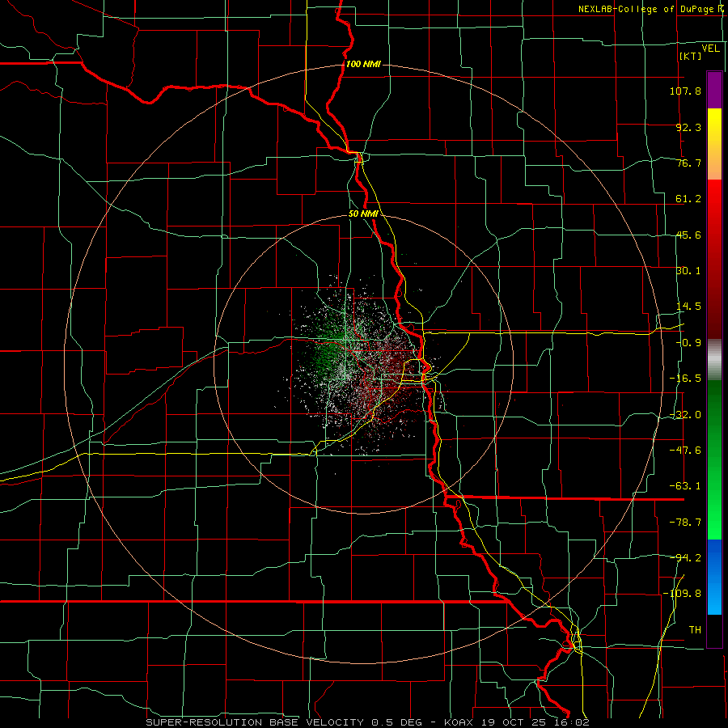Image resolution: width=728 pixels, height=728 pixels.
Task: Click the -47.6 scale value
Action: (x=685, y=451)
